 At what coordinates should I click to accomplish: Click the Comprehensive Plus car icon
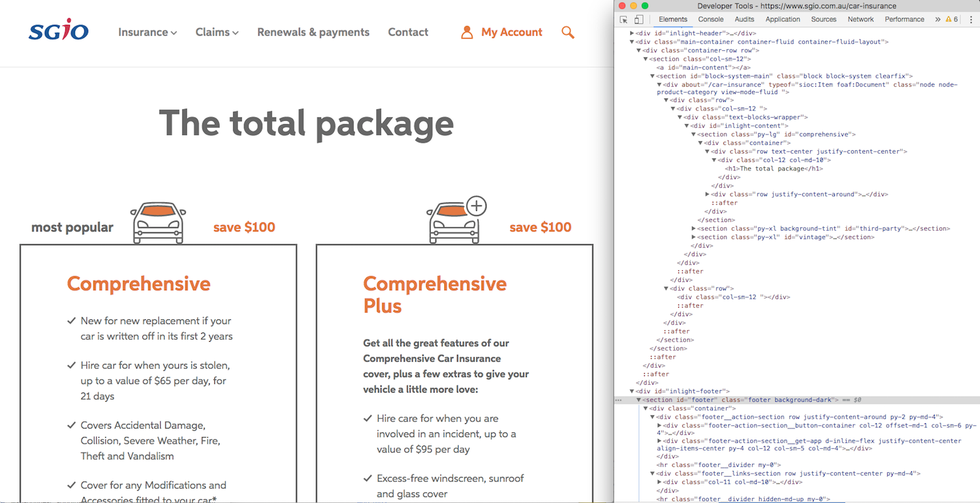457,220
